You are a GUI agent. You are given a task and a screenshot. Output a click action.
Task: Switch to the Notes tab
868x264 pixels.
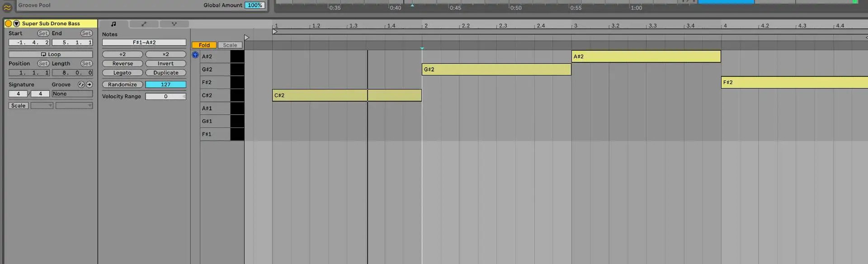113,24
